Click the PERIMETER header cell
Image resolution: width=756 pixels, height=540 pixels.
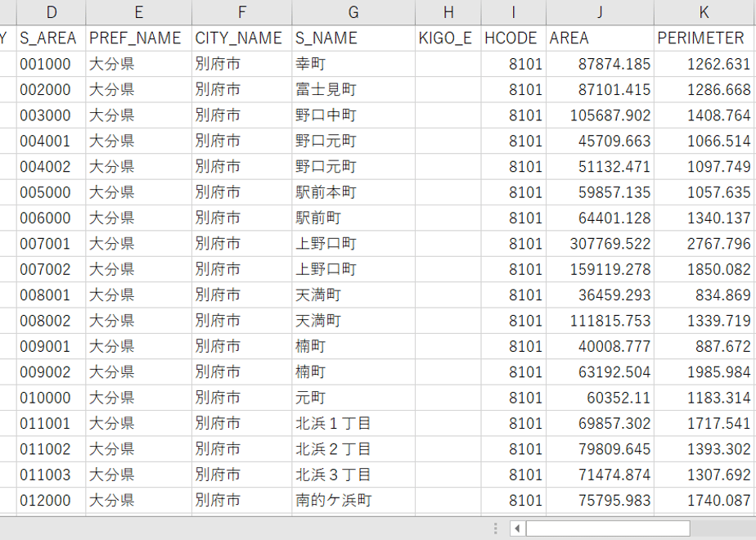704,38
